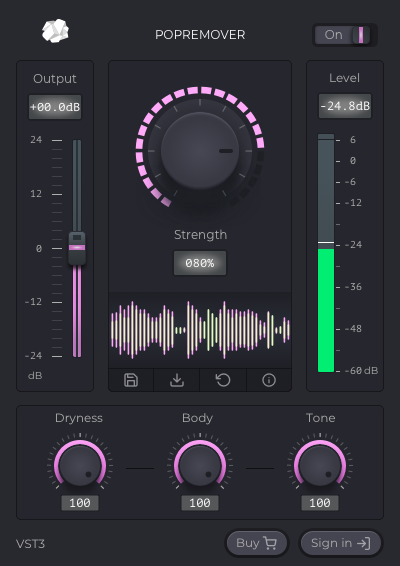Click the waveform display
The image size is (400, 566).
[200, 330]
